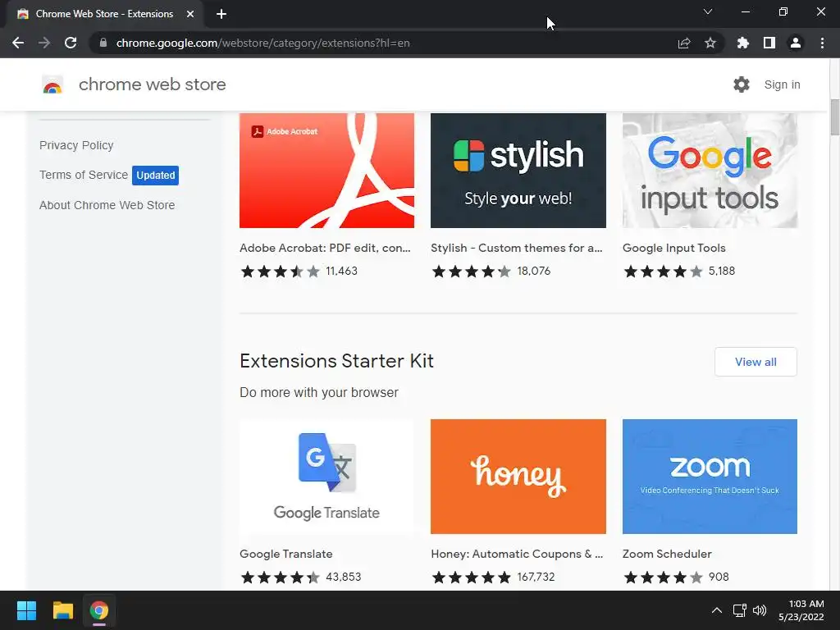Click Stylish star rating
The image size is (840, 630).
472,271
